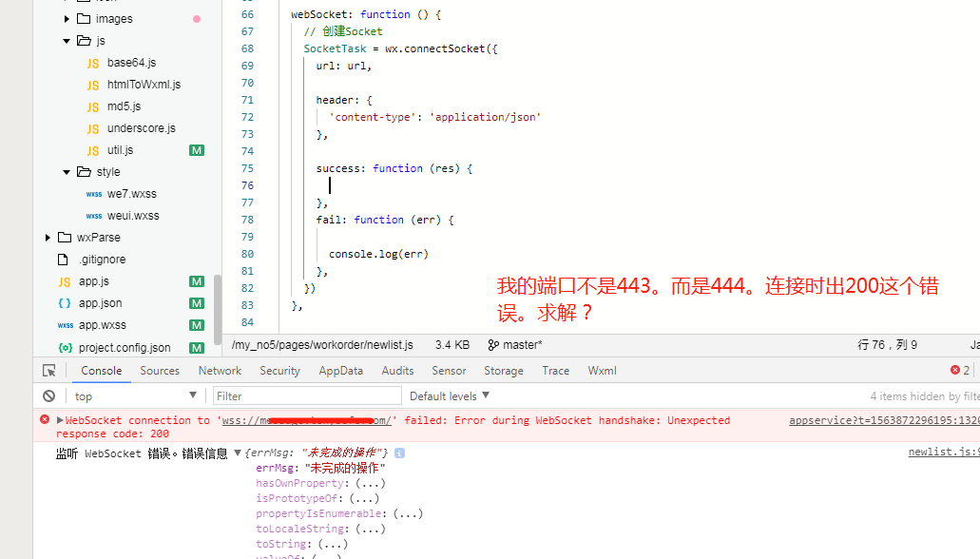The image size is (980, 559).
Task: Open the top context dropdown
Action: tap(136, 395)
